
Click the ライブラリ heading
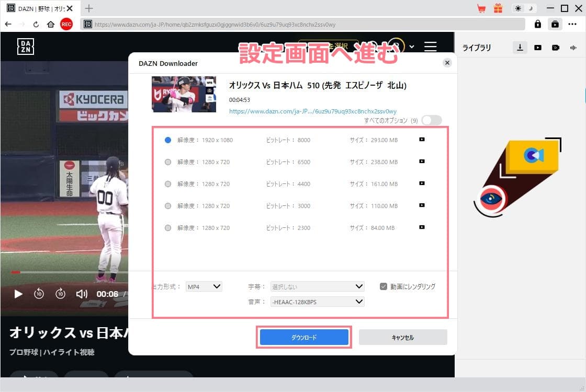tap(477, 48)
